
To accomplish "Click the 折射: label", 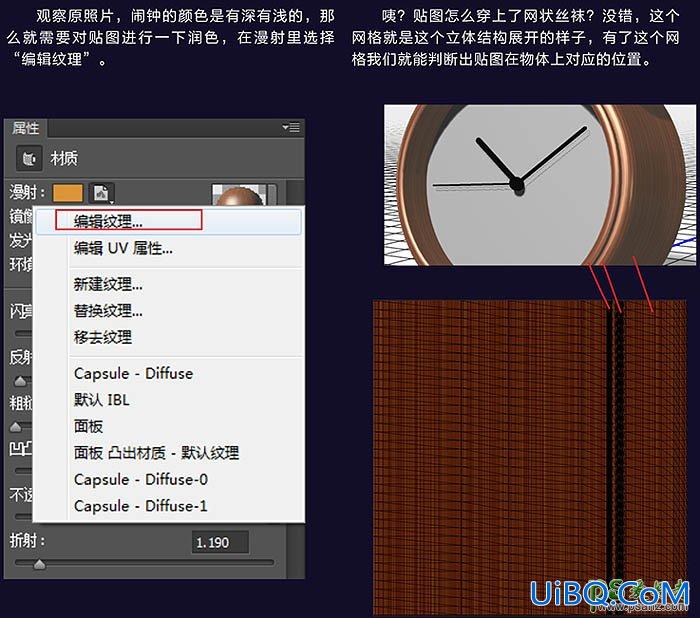I will tap(28, 541).
